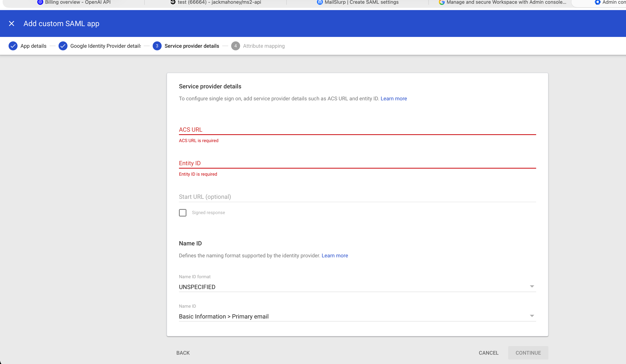This screenshot has height=364, width=626.
Task: Enable the Signed response checkbox
Action: 183,213
